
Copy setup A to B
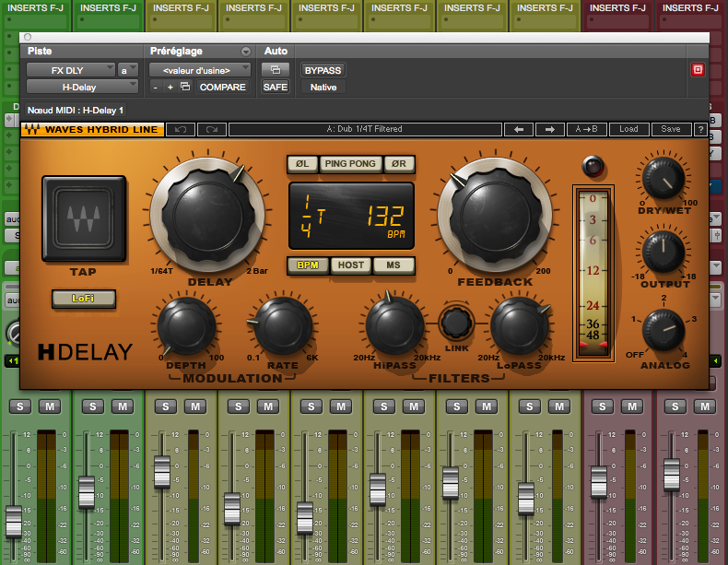point(586,130)
